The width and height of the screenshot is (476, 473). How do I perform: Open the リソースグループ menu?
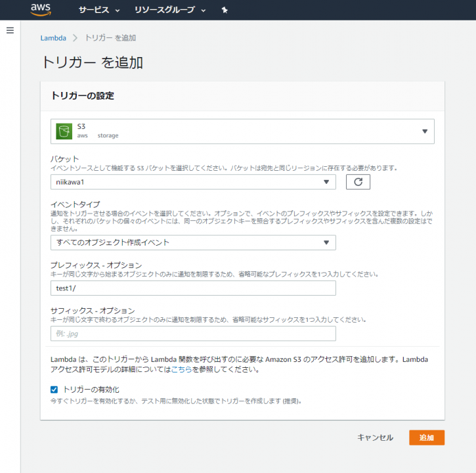tap(170, 10)
